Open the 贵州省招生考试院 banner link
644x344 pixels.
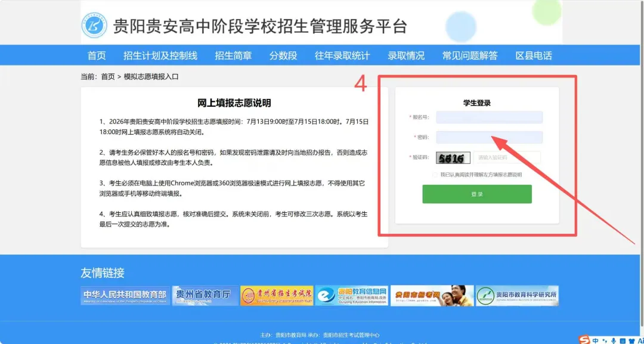tap(277, 296)
